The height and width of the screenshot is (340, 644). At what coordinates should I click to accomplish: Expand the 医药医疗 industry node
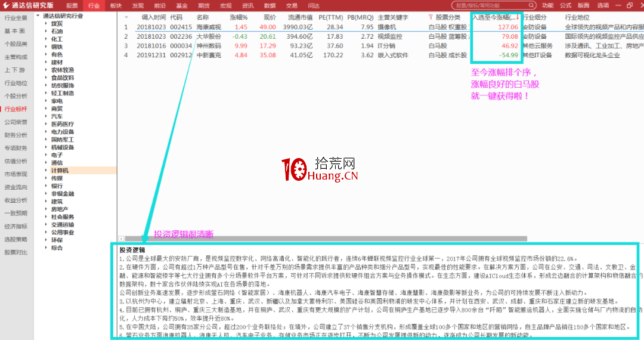coord(46,124)
